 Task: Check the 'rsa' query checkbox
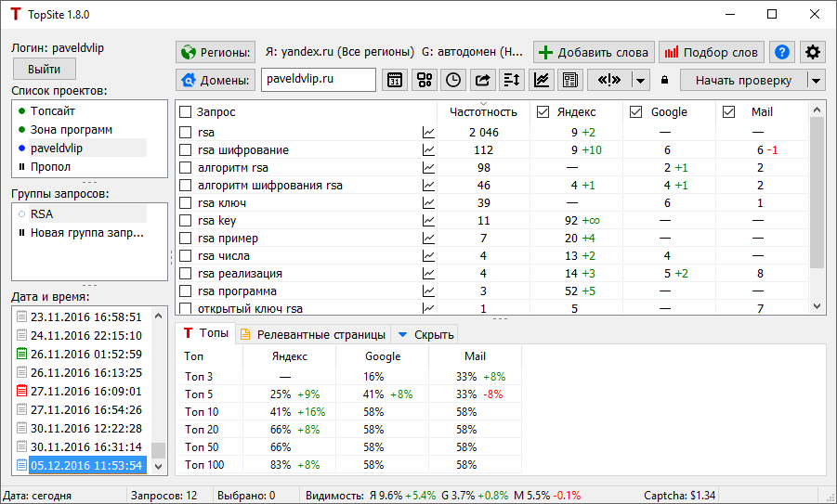tap(185, 133)
